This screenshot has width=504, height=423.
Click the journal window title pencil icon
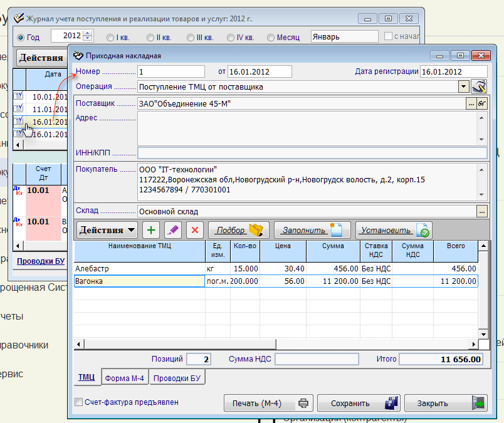coord(19,18)
